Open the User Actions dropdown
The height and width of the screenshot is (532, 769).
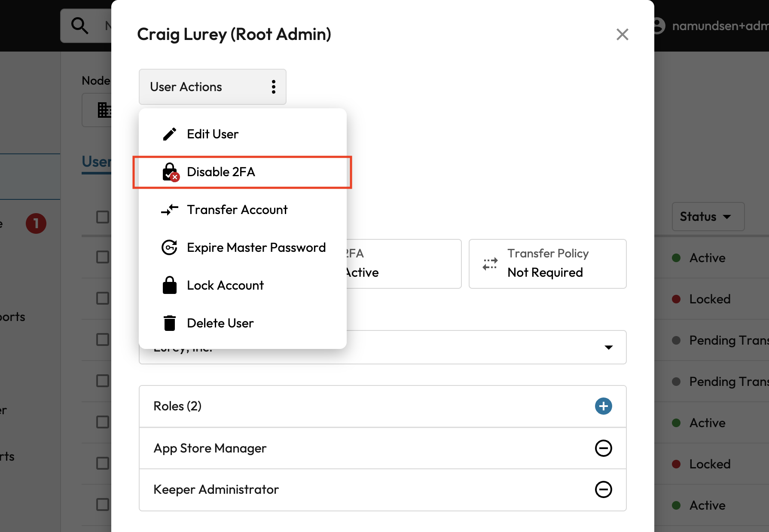[212, 87]
